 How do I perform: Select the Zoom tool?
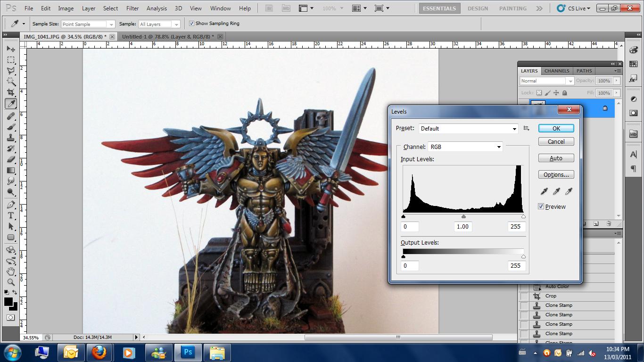[11, 282]
